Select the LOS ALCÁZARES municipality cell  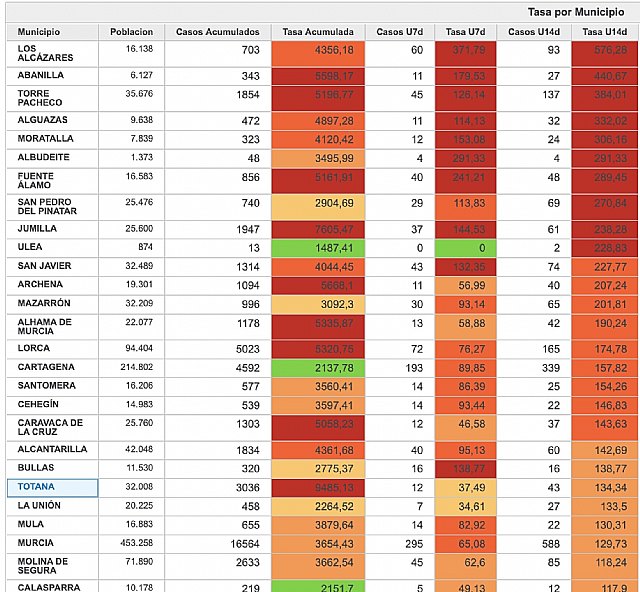[42, 54]
